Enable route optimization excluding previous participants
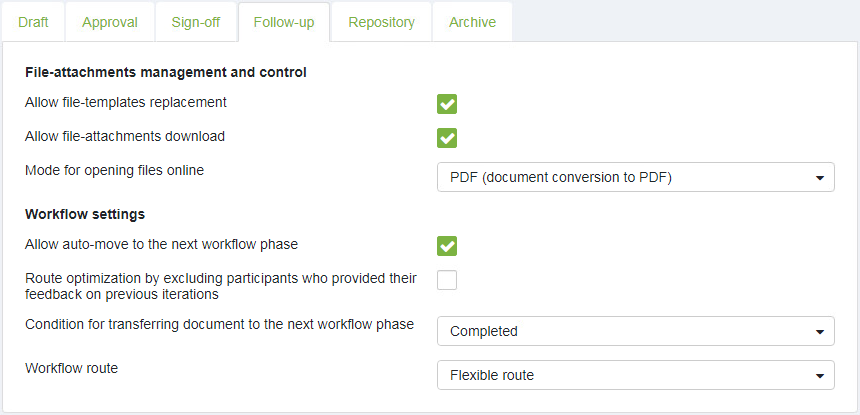This screenshot has height=415, width=860. 447,280
